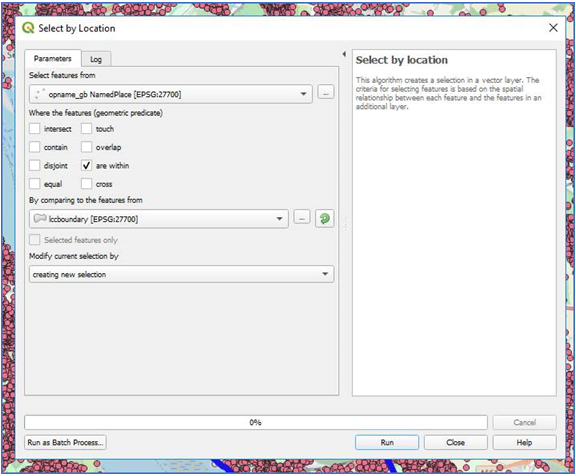This screenshot has height=476, width=576.
Task: Click 'Where the features (geometric predicate)' label
Action: point(96,113)
